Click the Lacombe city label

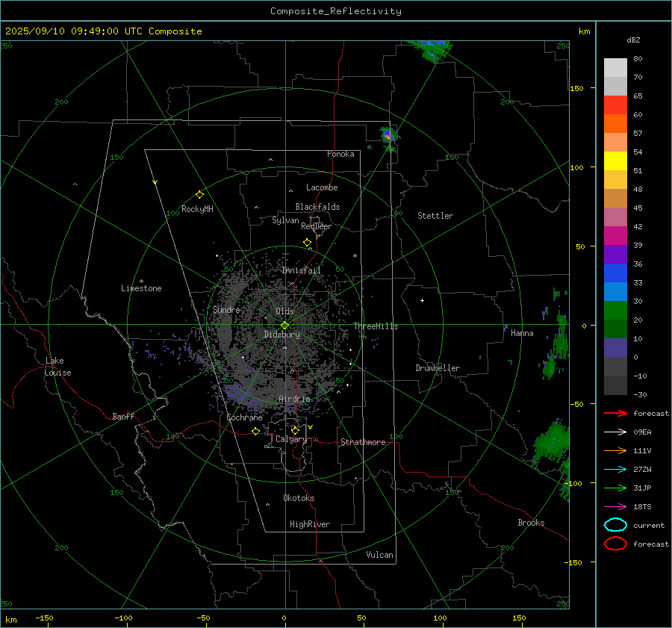322,187
